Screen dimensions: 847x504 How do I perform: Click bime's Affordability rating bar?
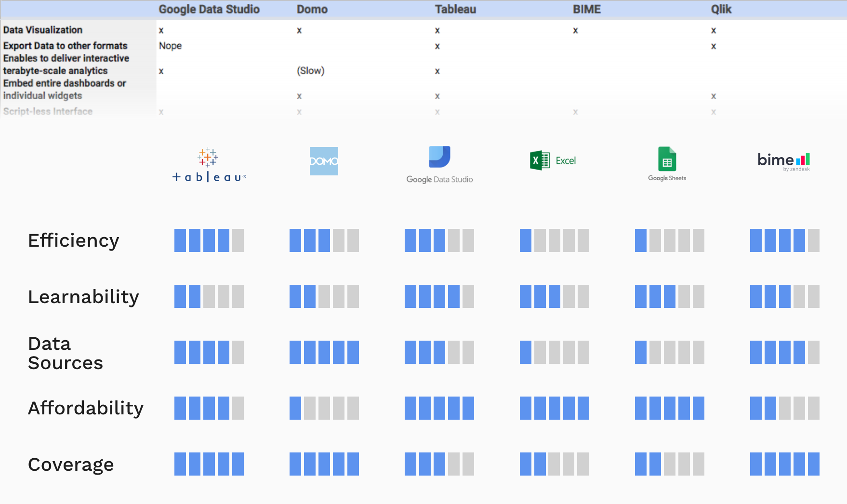pyautogui.click(x=785, y=408)
